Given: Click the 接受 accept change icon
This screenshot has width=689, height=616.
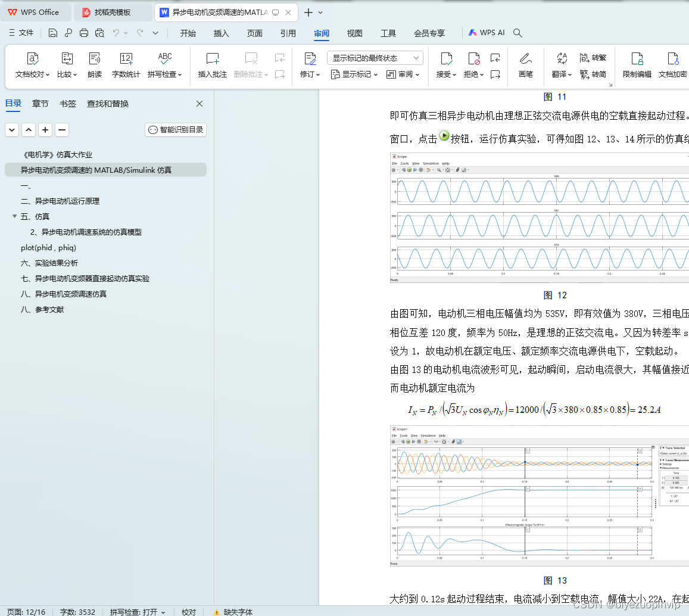Looking at the screenshot, I should point(447,59).
